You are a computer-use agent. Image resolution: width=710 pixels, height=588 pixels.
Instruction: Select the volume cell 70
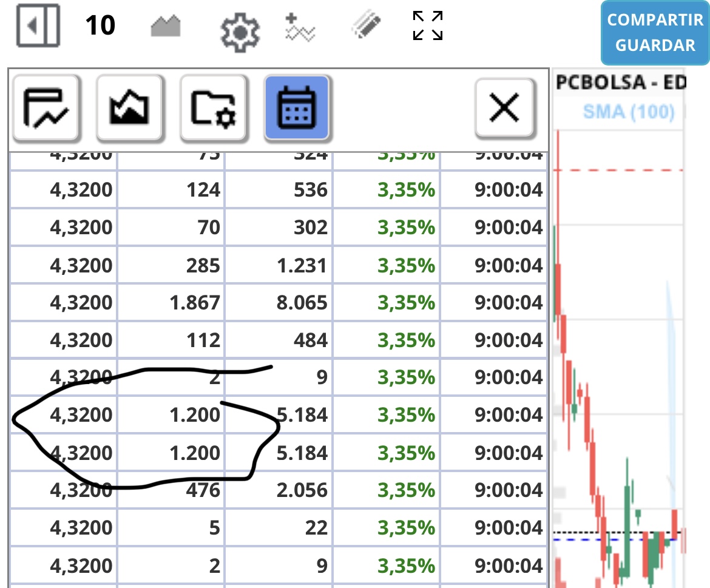click(x=171, y=227)
